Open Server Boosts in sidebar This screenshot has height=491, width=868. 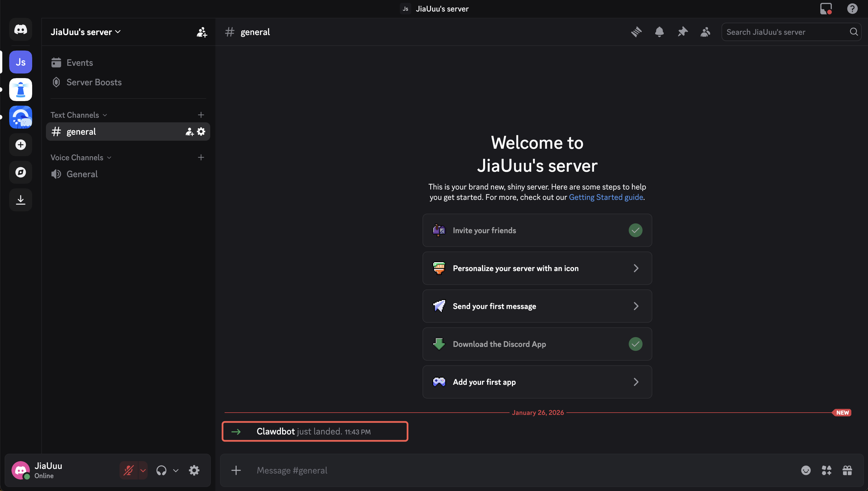[x=94, y=82]
